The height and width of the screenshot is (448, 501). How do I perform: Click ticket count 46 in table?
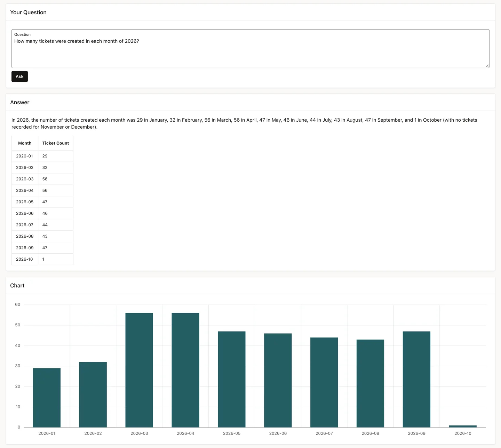coord(56,213)
